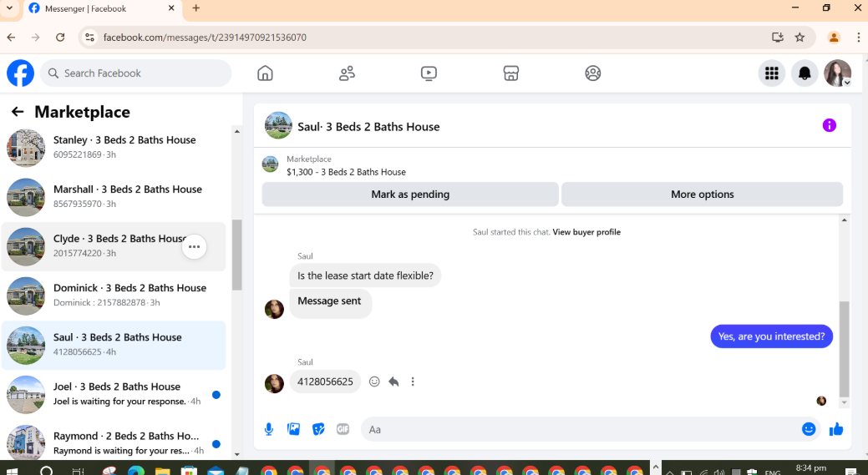This screenshot has width=868, height=475.
Task: Open the $1,300 - 3 Beds 2 Baths listing
Action: pyautogui.click(x=346, y=172)
